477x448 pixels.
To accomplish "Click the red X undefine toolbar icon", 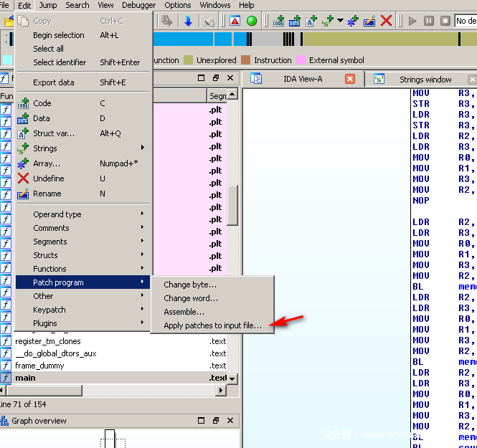I will (387, 21).
